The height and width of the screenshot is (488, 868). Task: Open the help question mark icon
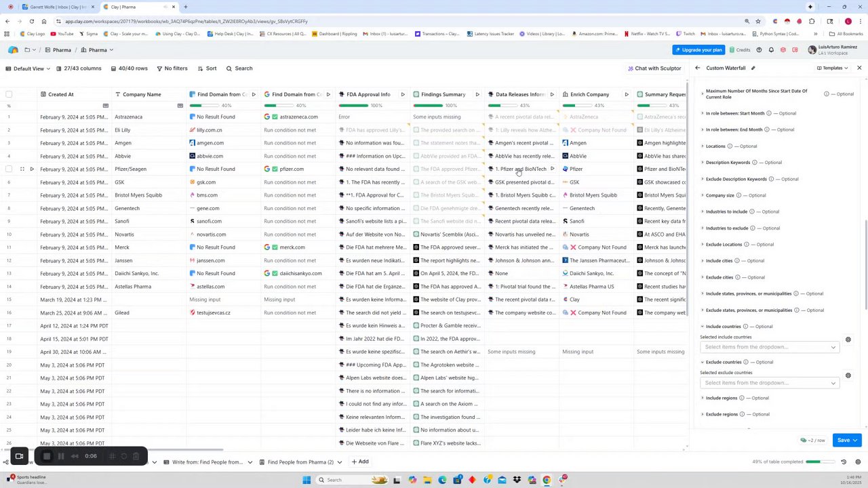coord(759,49)
